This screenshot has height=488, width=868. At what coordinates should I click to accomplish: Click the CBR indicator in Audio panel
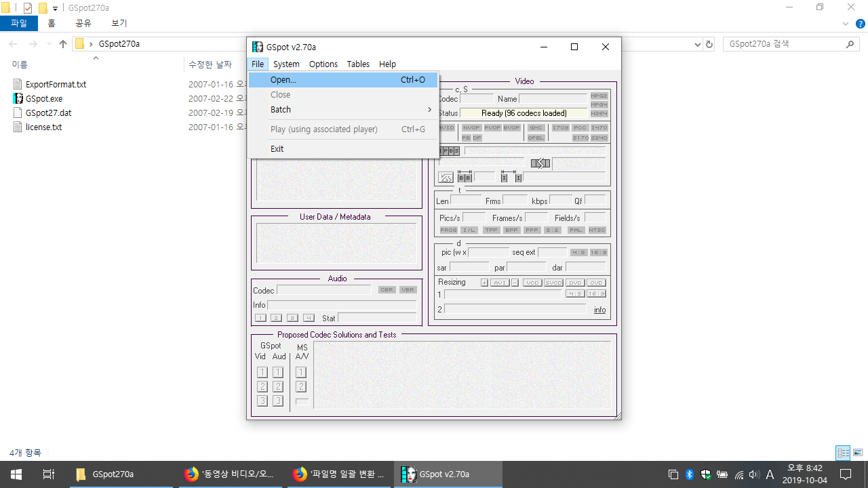[387, 289]
